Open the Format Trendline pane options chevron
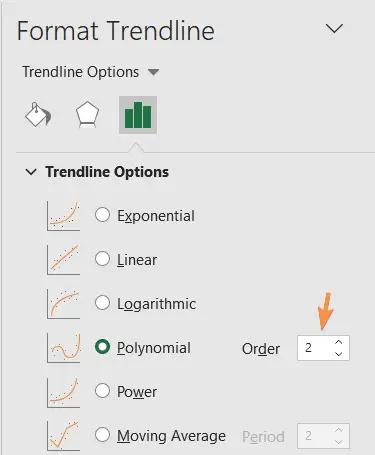 pyautogui.click(x=334, y=29)
